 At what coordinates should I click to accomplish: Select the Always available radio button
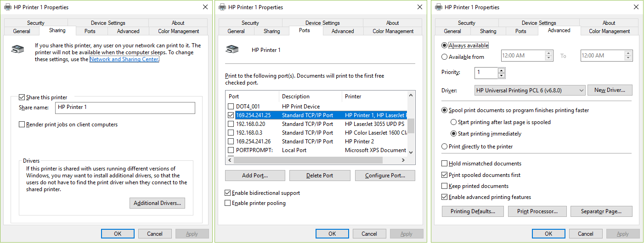[444, 45]
